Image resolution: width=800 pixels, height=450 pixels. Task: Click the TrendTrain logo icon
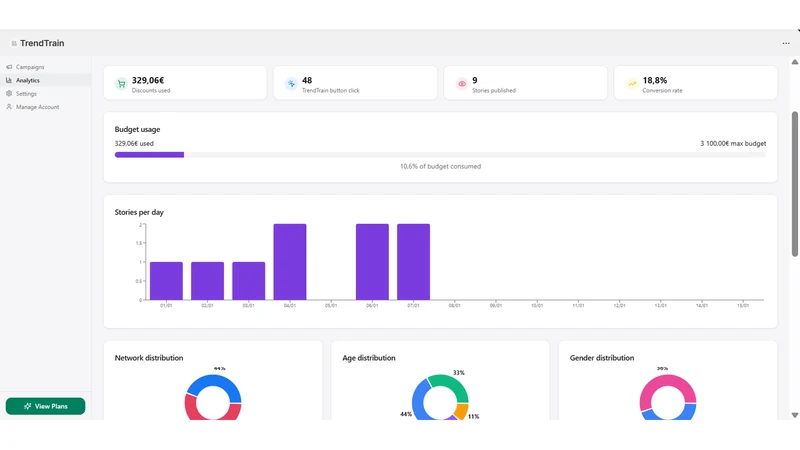point(14,43)
